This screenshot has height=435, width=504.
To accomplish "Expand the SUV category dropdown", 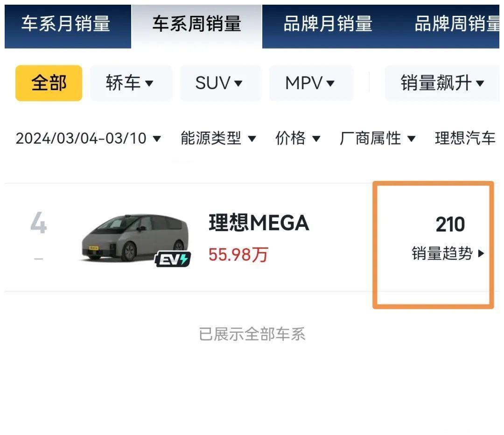I will point(219,83).
